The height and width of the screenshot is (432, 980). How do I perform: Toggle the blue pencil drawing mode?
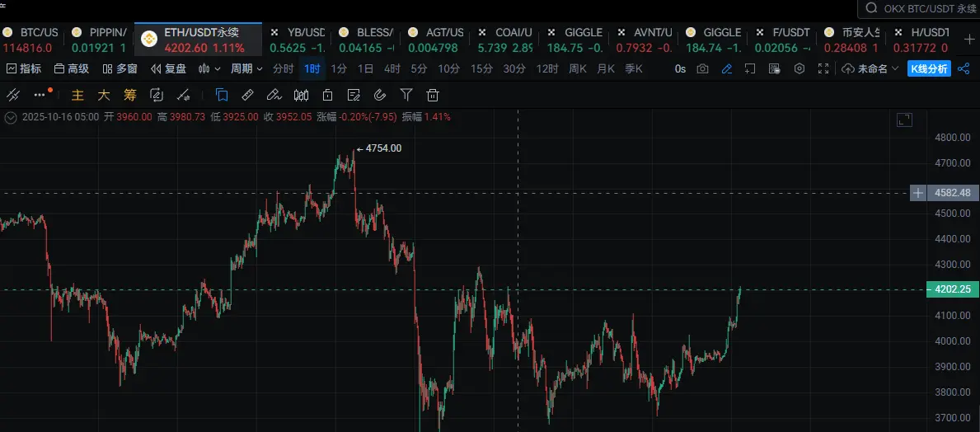(726, 68)
